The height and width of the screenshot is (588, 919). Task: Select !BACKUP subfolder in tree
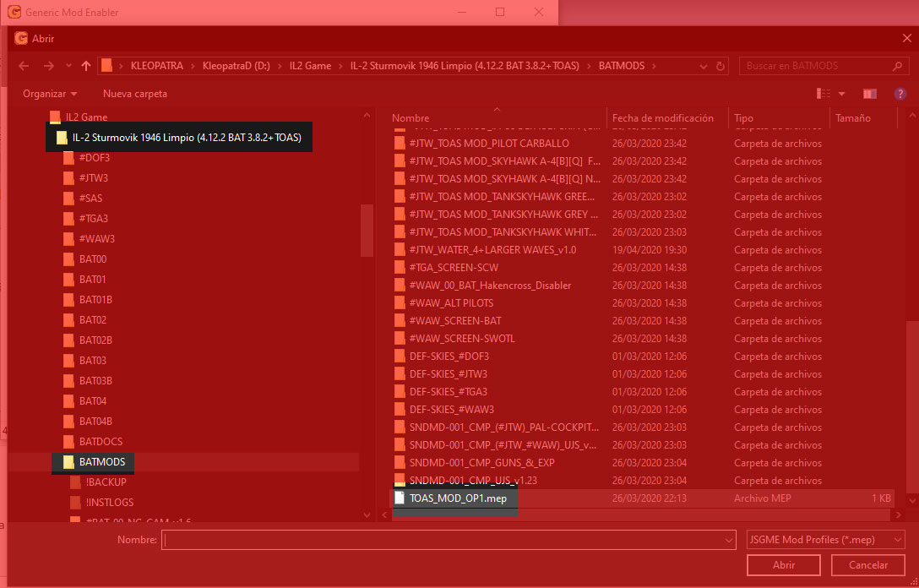pyautogui.click(x=106, y=482)
